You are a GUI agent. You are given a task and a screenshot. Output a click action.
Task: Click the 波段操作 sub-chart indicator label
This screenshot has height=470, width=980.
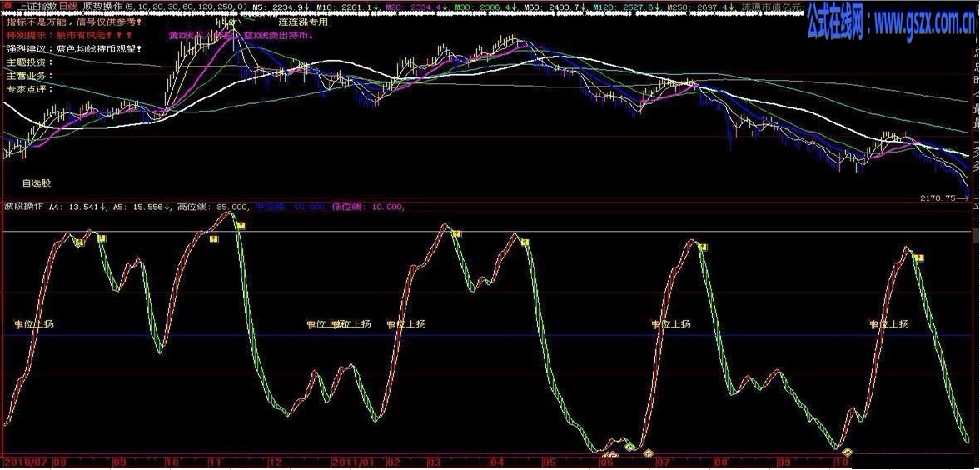(x=23, y=206)
